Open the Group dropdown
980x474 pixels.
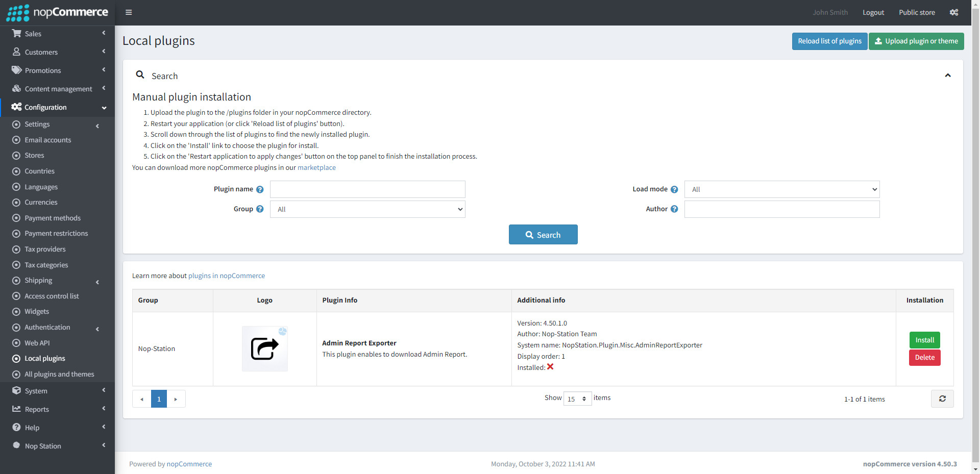(x=367, y=209)
